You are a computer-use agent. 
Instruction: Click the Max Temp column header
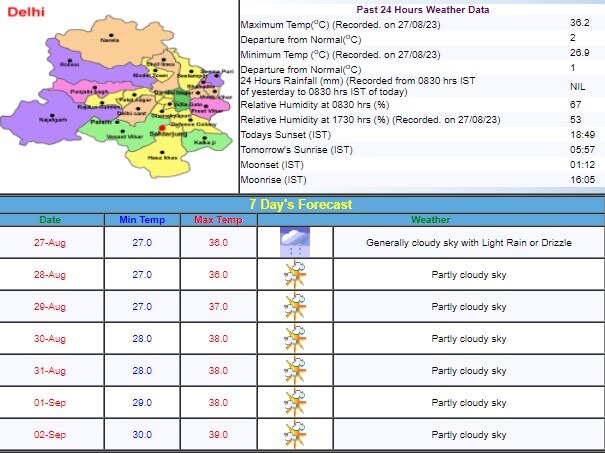pyautogui.click(x=218, y=219)
